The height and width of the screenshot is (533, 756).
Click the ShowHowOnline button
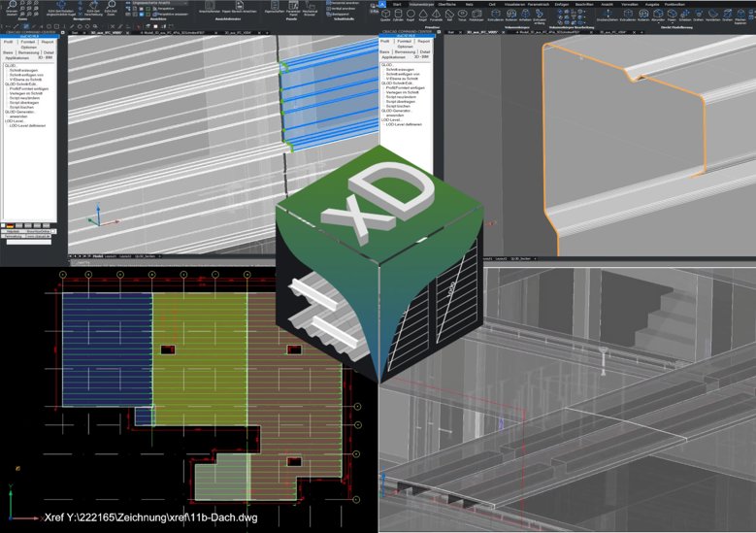click(39, 231)
